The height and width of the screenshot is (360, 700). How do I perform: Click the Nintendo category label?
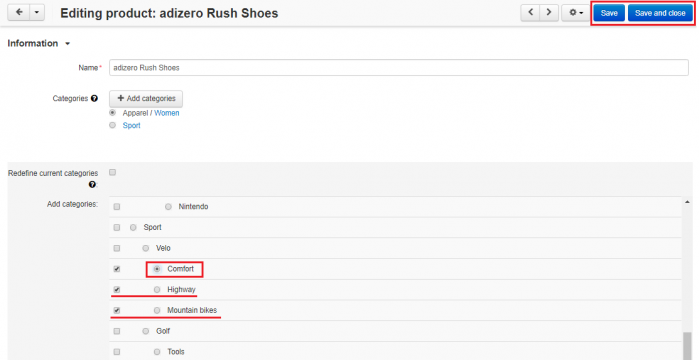tap(193, 207)
